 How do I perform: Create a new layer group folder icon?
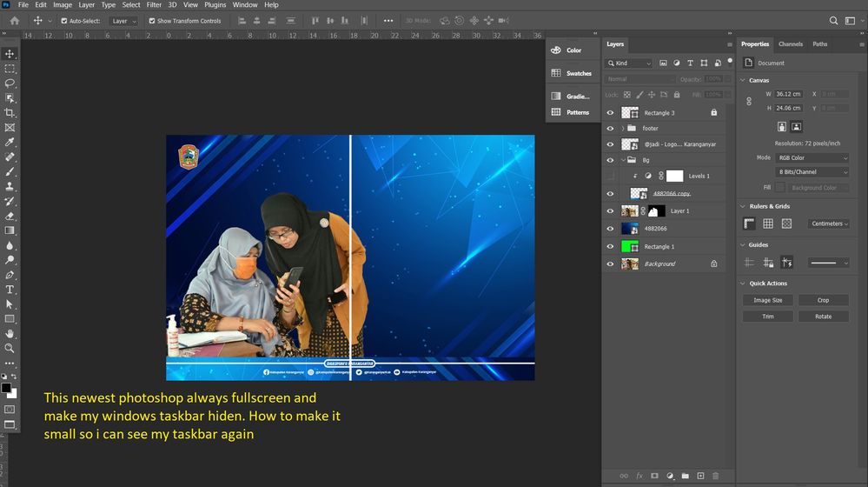click(x=686, y=476)
